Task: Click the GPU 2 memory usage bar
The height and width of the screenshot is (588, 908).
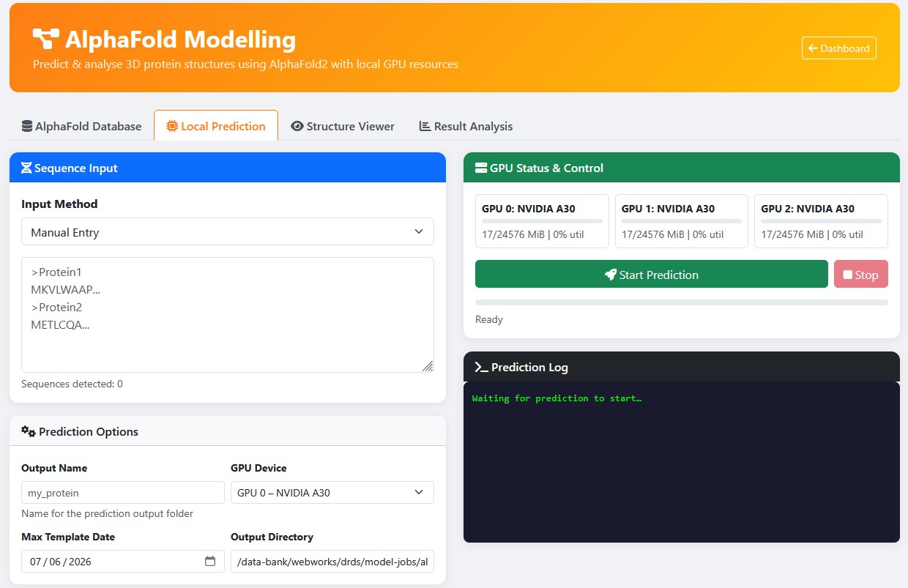Action: [821, 221]
